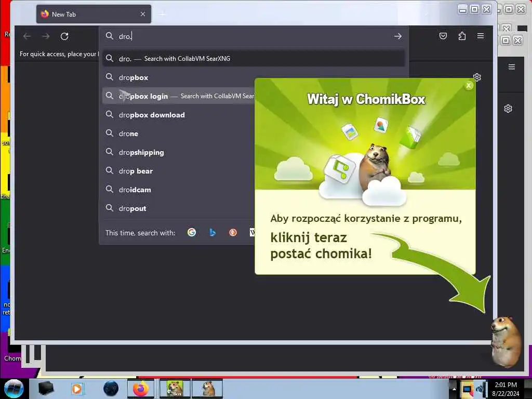This screenshot has width=532, height=399.
Task: Open Firefox Extensions puzzle icon
Action: coord(462,36)
